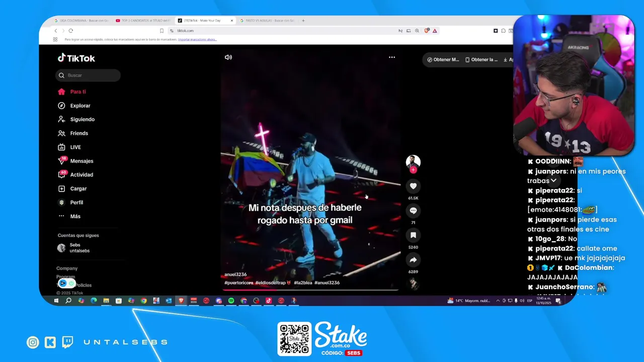Open the apps grid in bookmarks bar
The width and height of the screenshot is (644, 362).
55,39
